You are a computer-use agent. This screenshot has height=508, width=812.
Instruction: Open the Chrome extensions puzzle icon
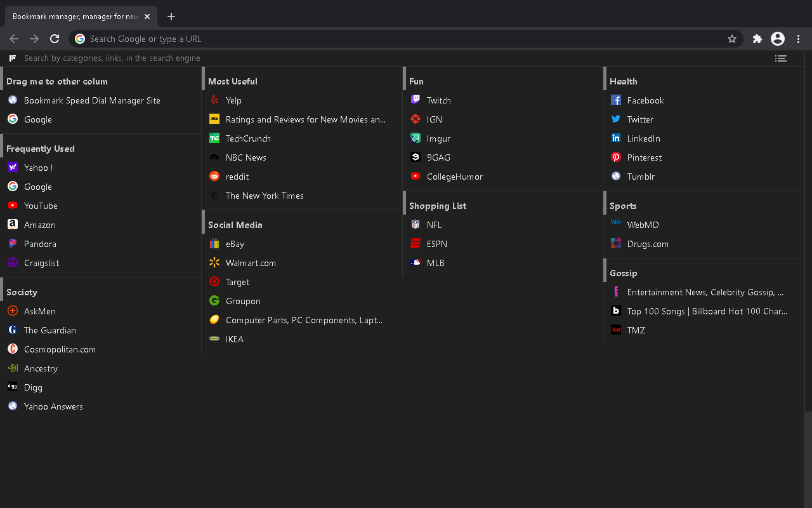pyautogui.click(x=757, y=39)
